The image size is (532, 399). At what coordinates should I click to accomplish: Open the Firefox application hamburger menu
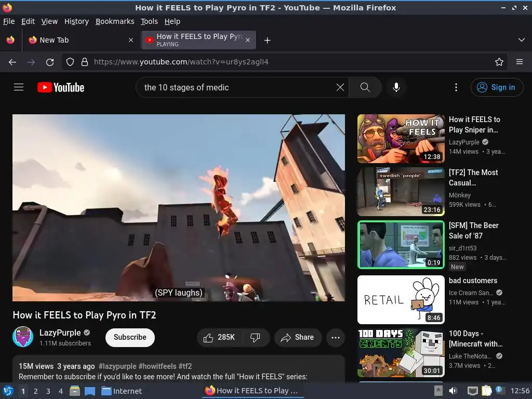[520, 62]
